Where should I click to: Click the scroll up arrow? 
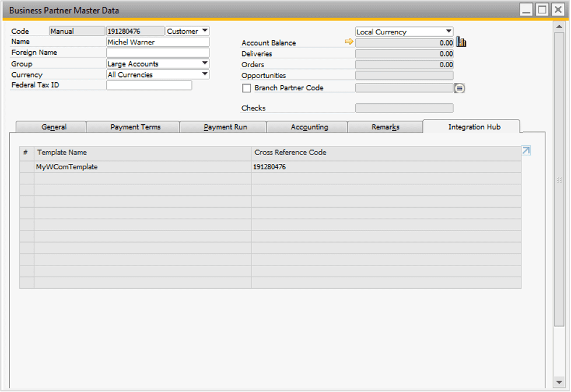click(559, 27)
